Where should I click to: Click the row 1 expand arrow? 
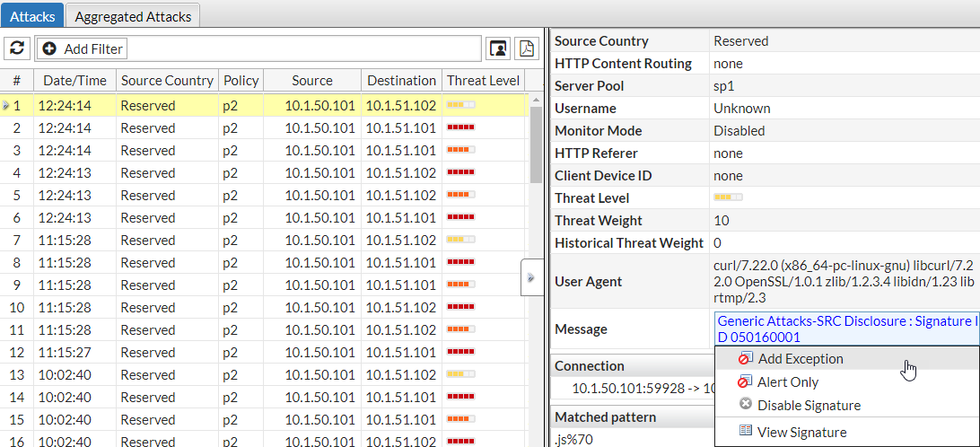click(x=5, y=106)
